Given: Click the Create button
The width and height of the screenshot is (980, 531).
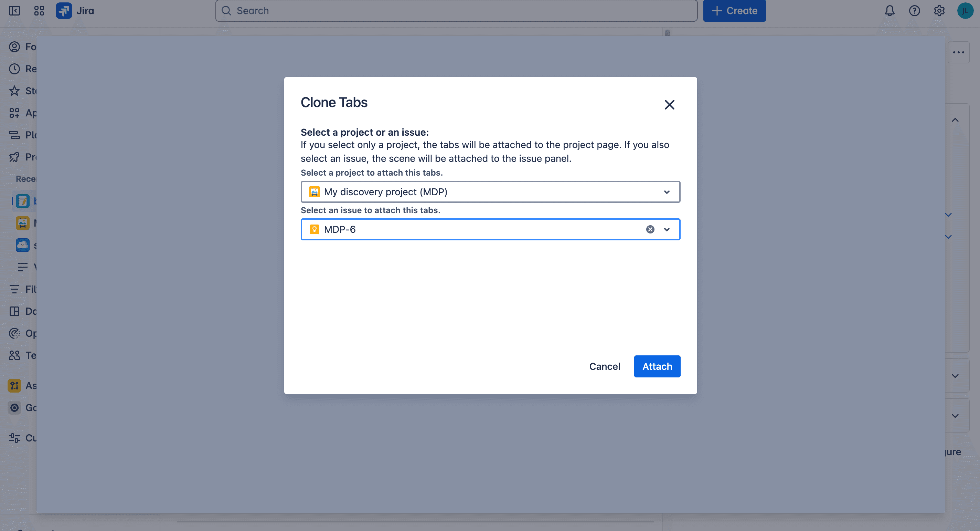Looking at the screenshot, I should point(734,11).
